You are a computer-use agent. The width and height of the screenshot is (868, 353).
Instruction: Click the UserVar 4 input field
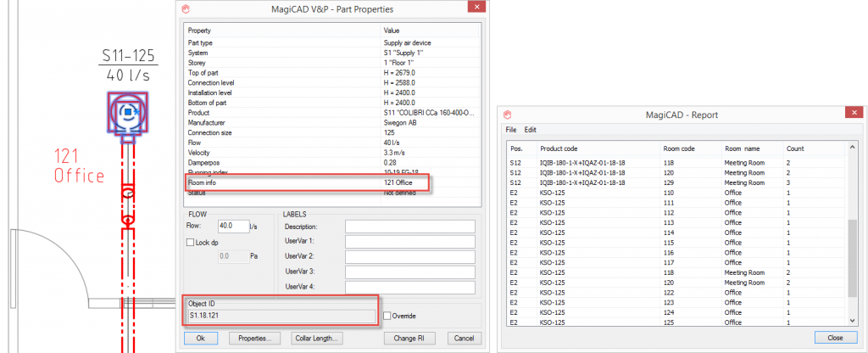pos(410,287)
